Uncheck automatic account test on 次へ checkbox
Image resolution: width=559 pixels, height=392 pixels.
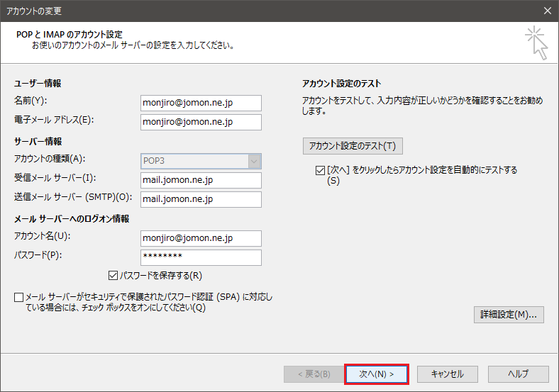coord(319,170)
